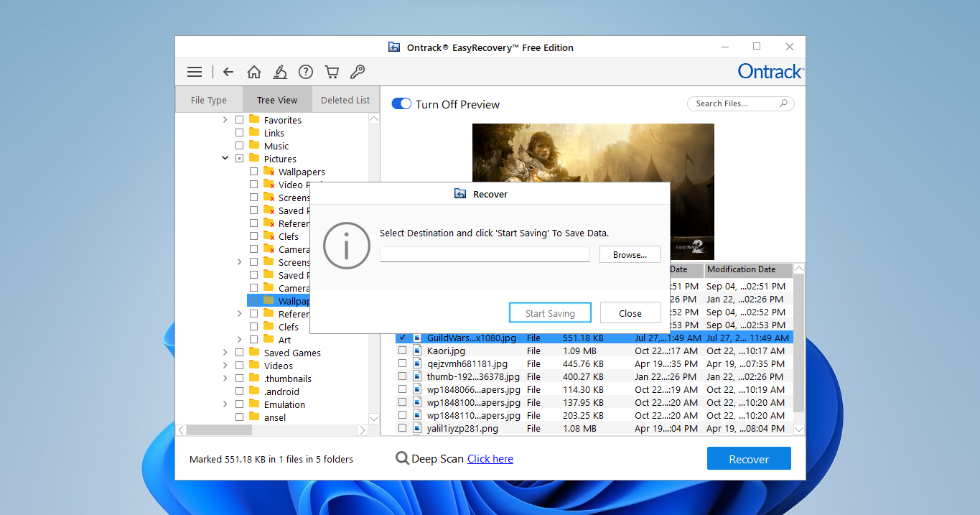
Task: Select the '400.27 KB' size cell
Action: (x=583, y=376)
